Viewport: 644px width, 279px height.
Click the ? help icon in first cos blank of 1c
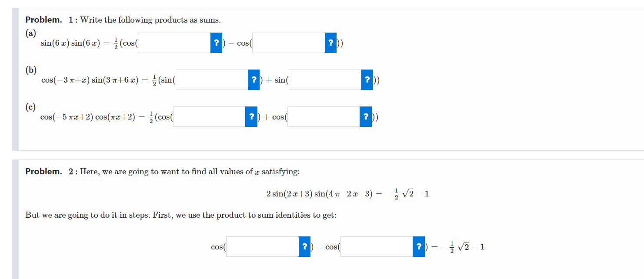(x=251, y=116)
